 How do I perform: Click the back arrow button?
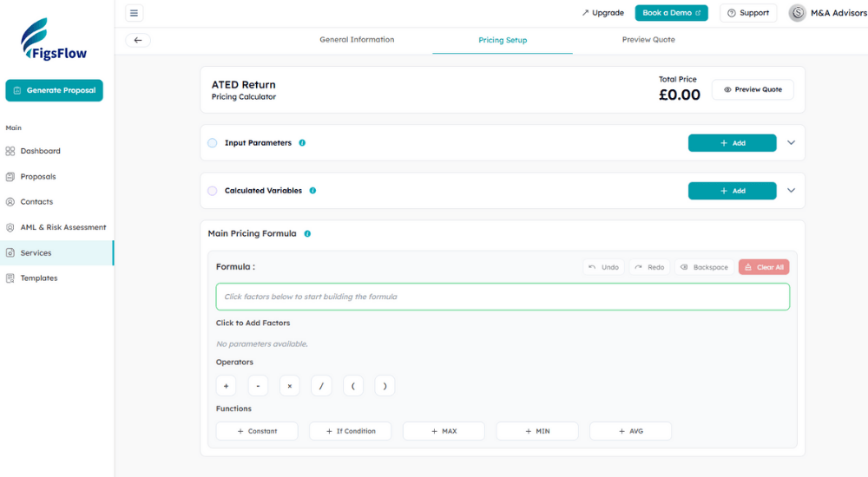[138, 40]
